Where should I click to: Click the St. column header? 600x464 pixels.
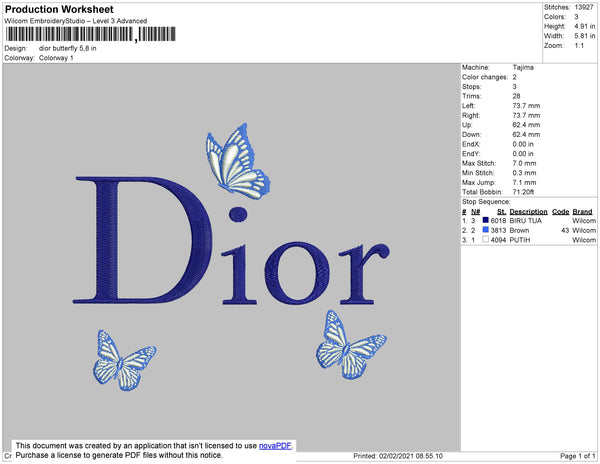[501, 212]
